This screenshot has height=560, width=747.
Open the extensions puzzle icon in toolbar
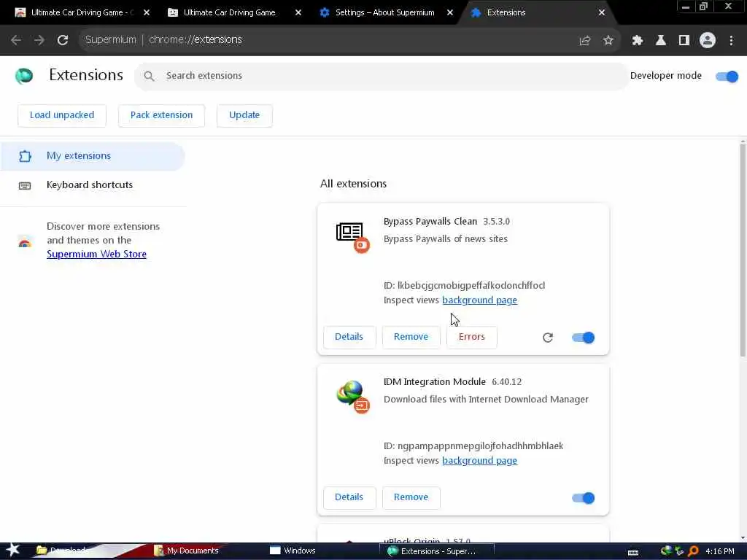pyautogui.click(x=638, y=41)
